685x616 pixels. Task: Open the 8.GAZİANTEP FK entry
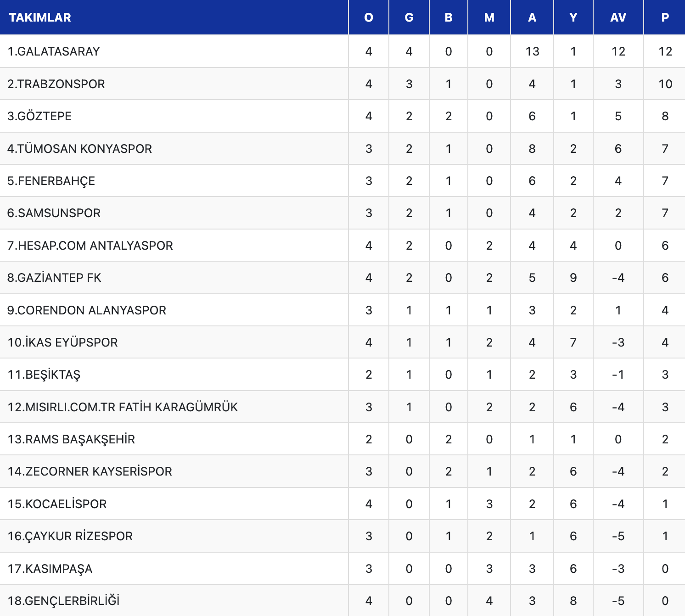[54, 278]
